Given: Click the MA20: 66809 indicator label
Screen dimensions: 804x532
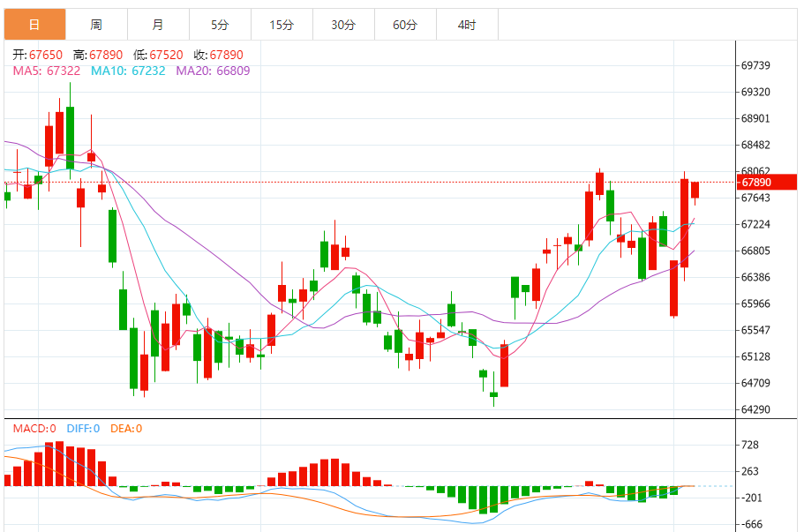Looking at the screenshot, I should 213,71.
